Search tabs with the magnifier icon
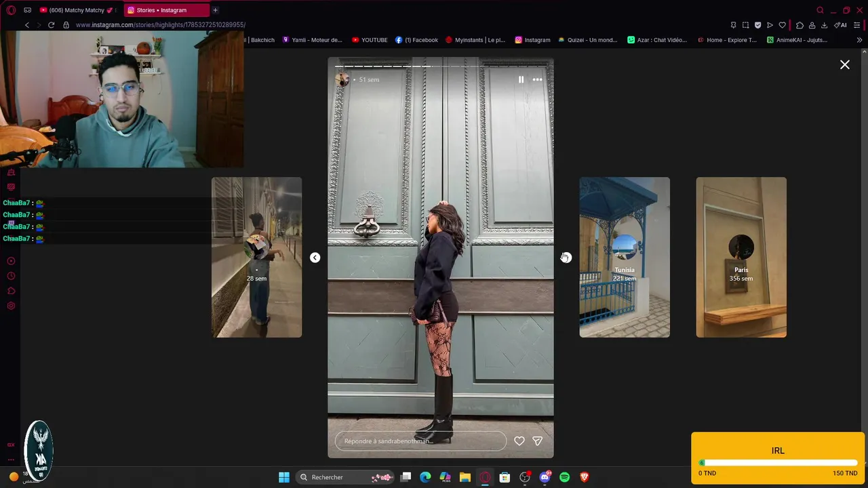 pos(820,10)
